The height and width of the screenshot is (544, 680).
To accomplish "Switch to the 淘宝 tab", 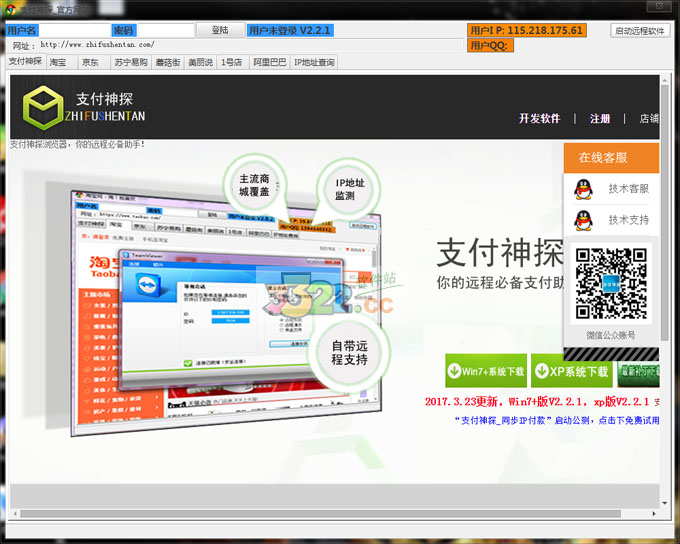I will click(59, 62).
